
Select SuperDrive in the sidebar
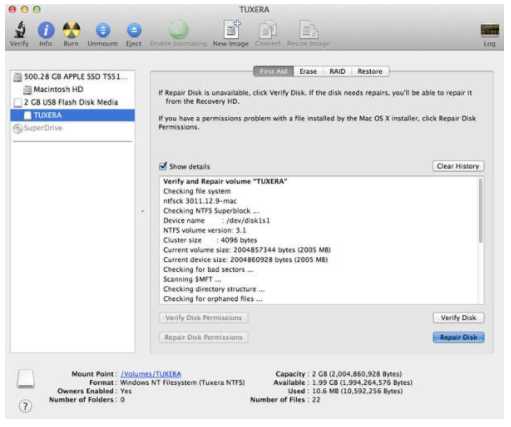[72, 128]
